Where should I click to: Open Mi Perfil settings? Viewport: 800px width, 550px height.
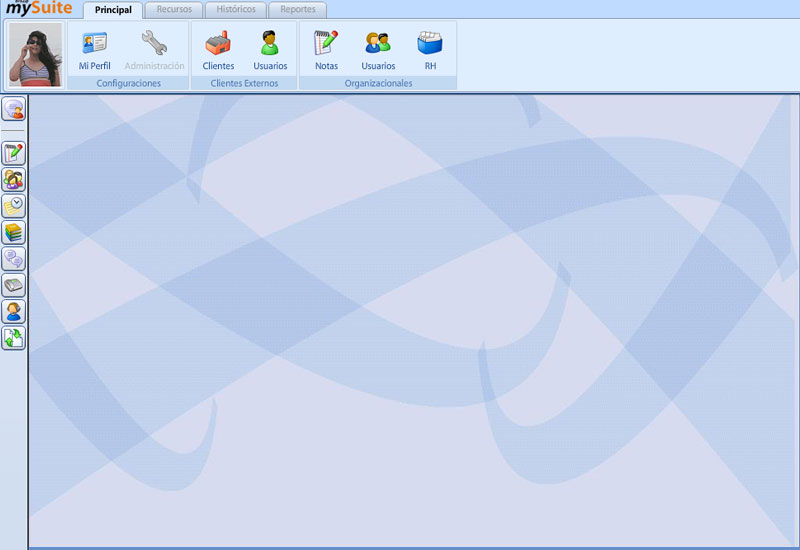pyautogui.click(x=94, y=50)
